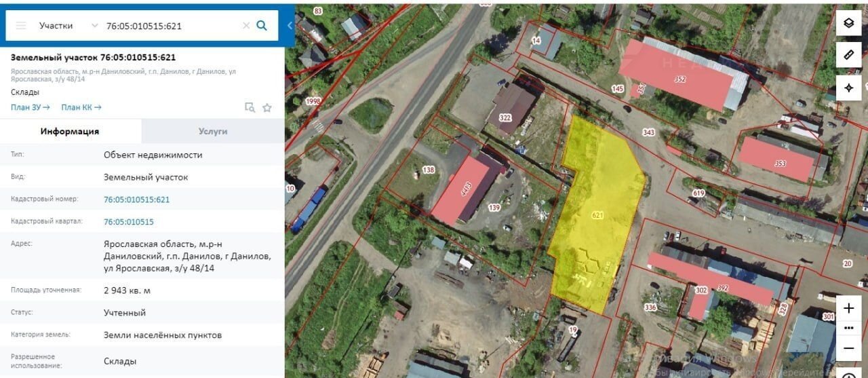Viewport: 868px width, 378px height.
Task: Open the План ЗУ link
Action: 31,107
